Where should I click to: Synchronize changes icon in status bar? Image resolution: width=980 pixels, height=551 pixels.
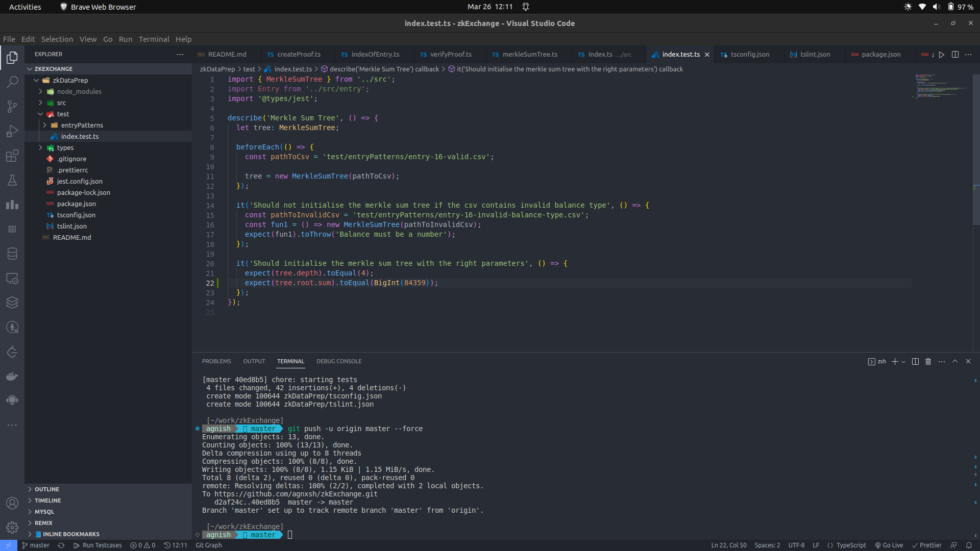pyautogui.click(x=61, y=545)
